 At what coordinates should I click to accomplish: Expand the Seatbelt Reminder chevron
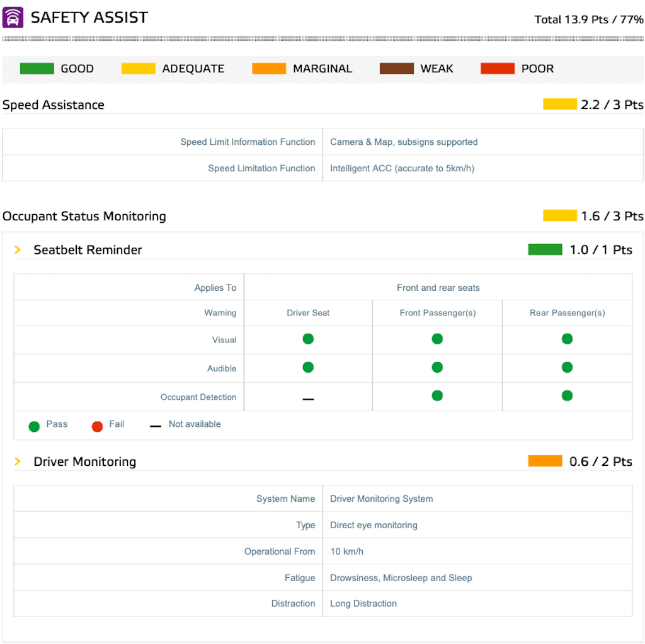[18, 250]
